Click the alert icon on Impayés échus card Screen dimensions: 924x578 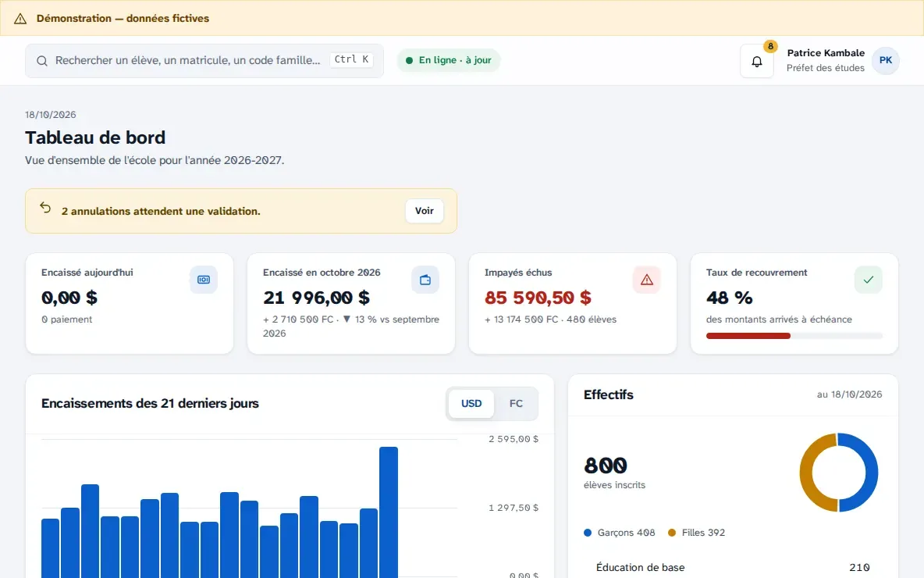pos(646,280)
